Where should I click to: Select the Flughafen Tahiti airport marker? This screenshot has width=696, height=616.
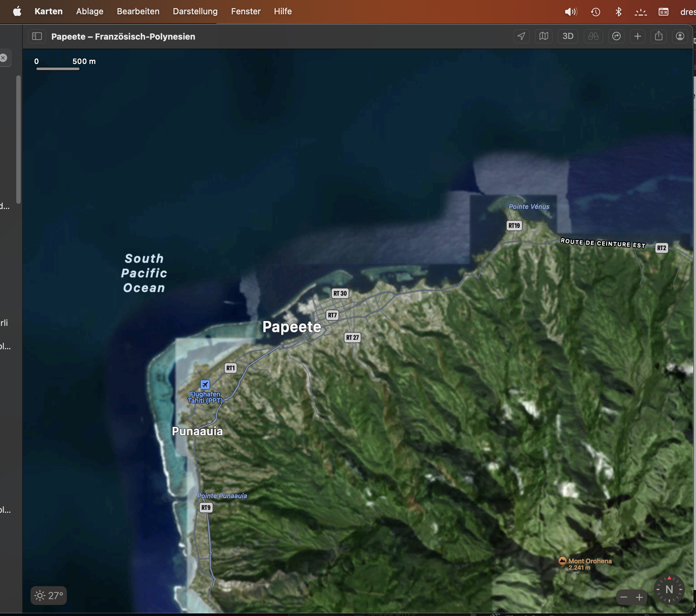205,385
